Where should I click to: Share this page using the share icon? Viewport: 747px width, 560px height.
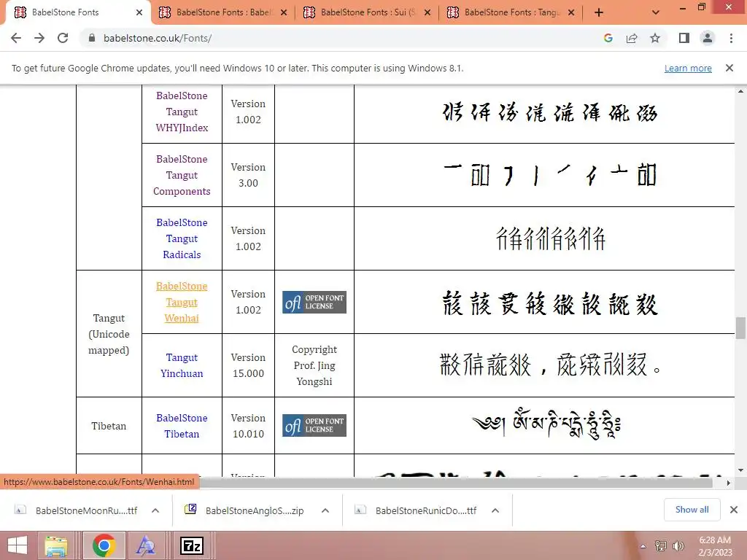click(x=632, y=38)
